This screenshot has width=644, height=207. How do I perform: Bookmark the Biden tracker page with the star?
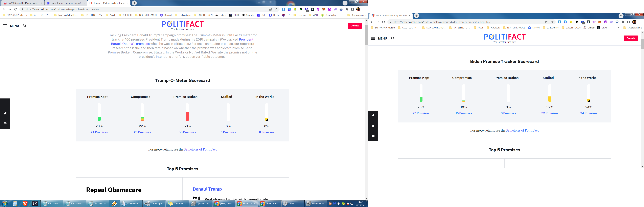[x=552, y=22]
